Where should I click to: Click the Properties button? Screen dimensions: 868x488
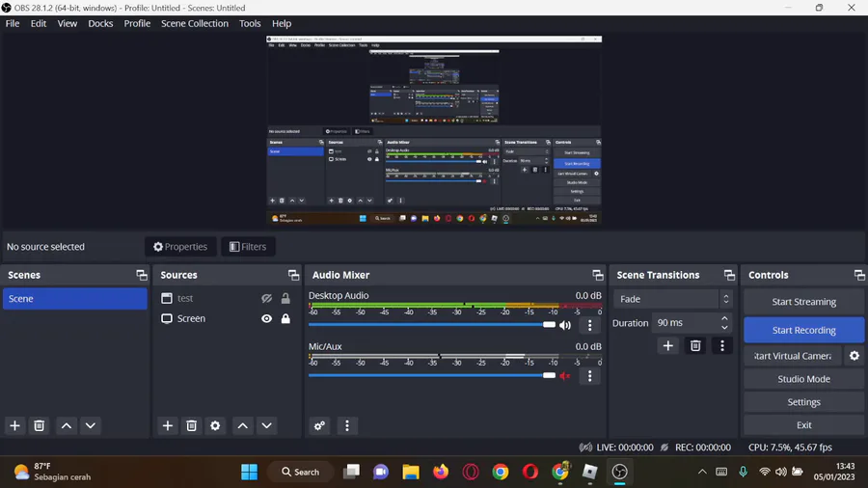[x=180, y=247]
